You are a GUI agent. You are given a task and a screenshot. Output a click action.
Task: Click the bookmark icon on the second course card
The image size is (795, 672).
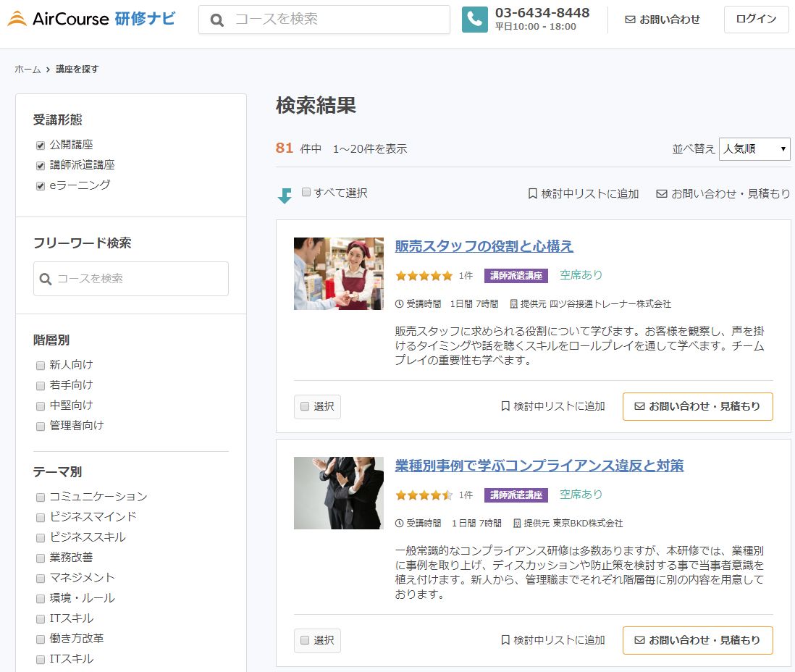505,640
